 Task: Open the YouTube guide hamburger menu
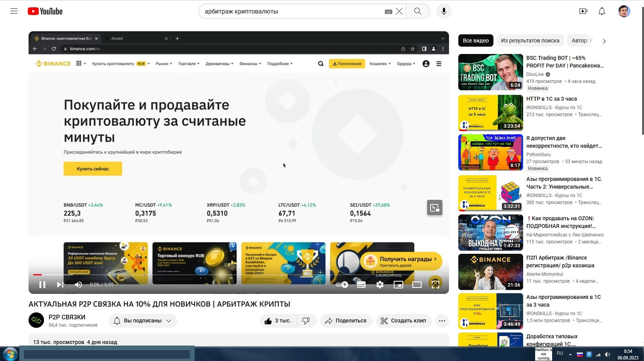pyautogui.click(x=14, y=11)
